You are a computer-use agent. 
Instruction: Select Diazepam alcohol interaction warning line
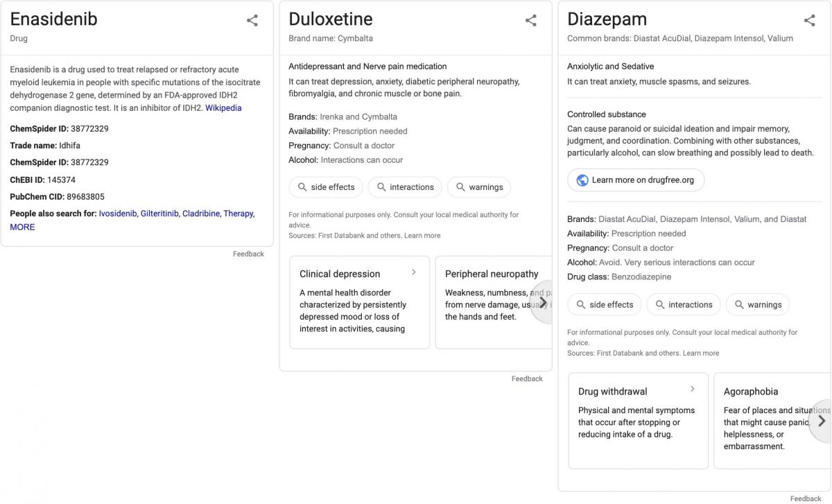(x=661, y=263)
